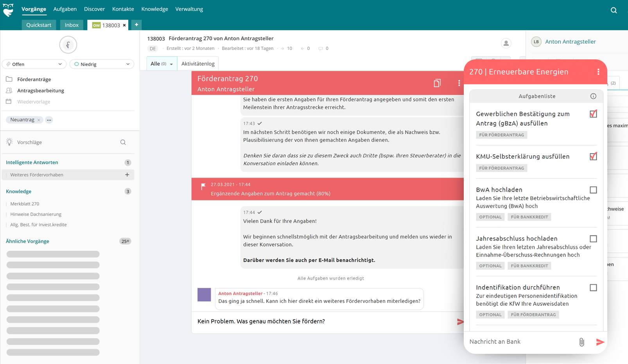Viewport: 628px width, 364px height.
Task: Click the send arrow next to Kein Problem message
Action: pos(459,321)
